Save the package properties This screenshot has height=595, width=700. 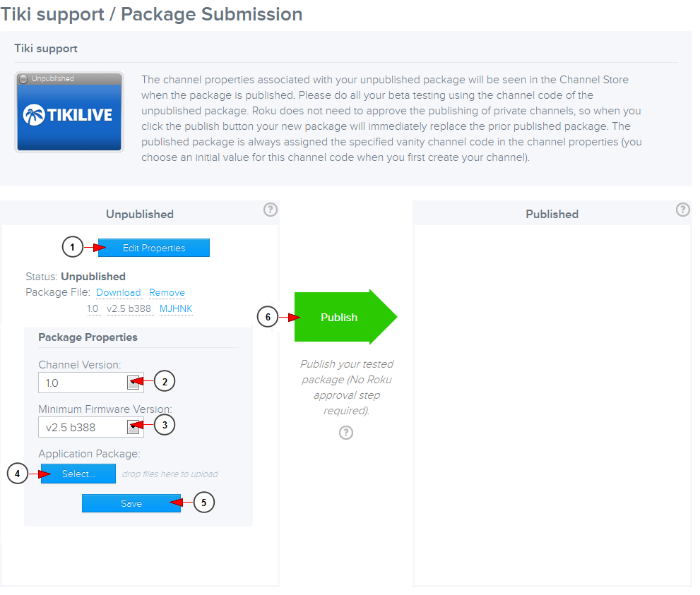(131, 503)
